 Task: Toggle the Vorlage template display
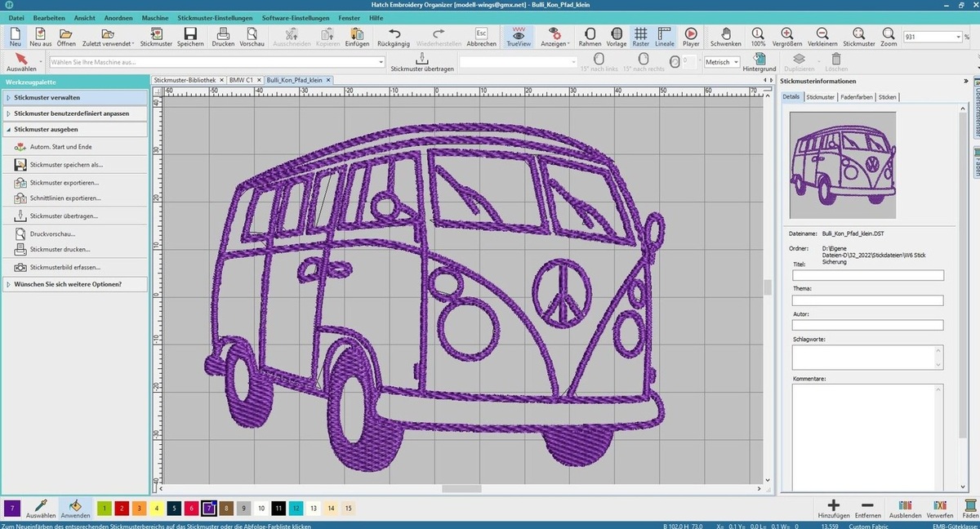click(616, 37)
